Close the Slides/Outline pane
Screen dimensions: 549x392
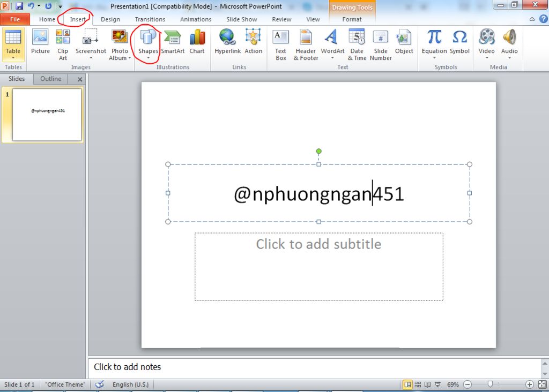tap(80, 79)
